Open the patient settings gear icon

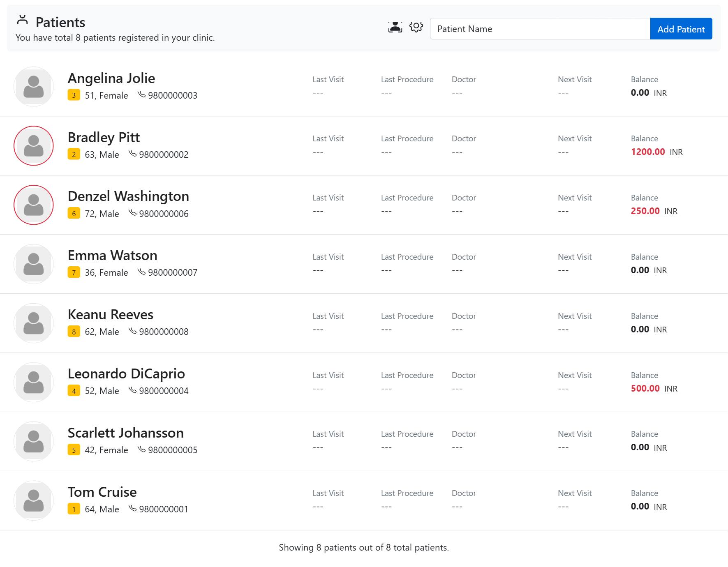coord(416,27)
